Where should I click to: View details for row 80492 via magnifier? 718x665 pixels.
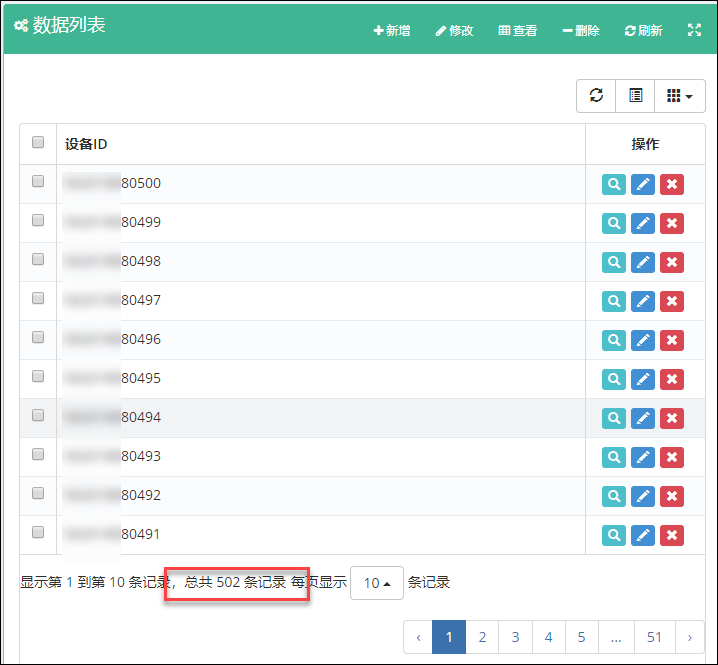614,496
